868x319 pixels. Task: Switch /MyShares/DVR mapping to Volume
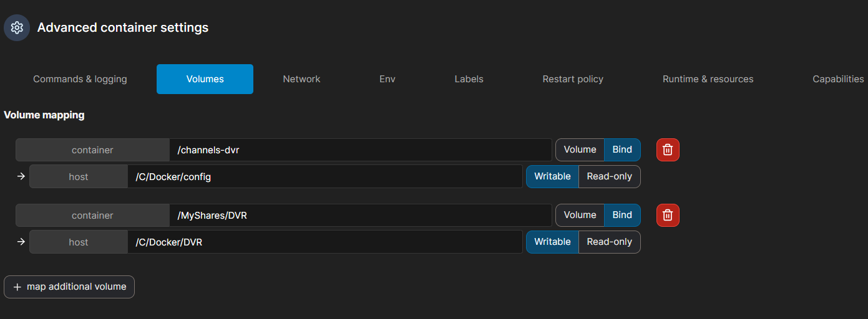coord(580,215)
